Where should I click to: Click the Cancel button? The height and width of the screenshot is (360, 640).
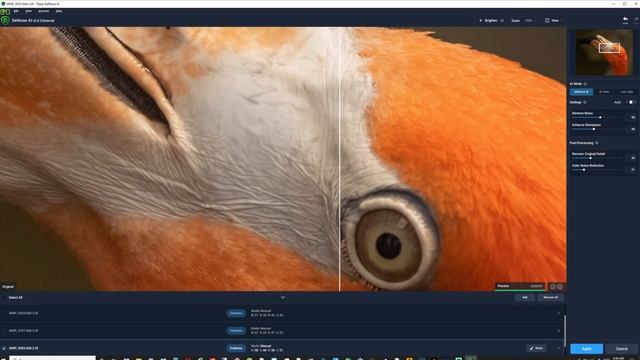coord(622,349)
